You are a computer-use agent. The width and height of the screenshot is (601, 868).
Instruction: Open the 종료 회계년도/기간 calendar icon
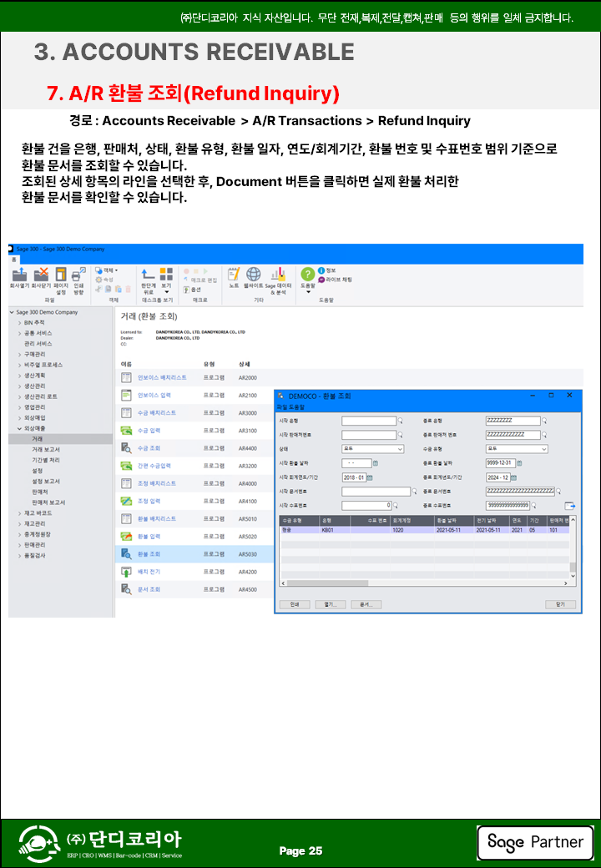514,477
